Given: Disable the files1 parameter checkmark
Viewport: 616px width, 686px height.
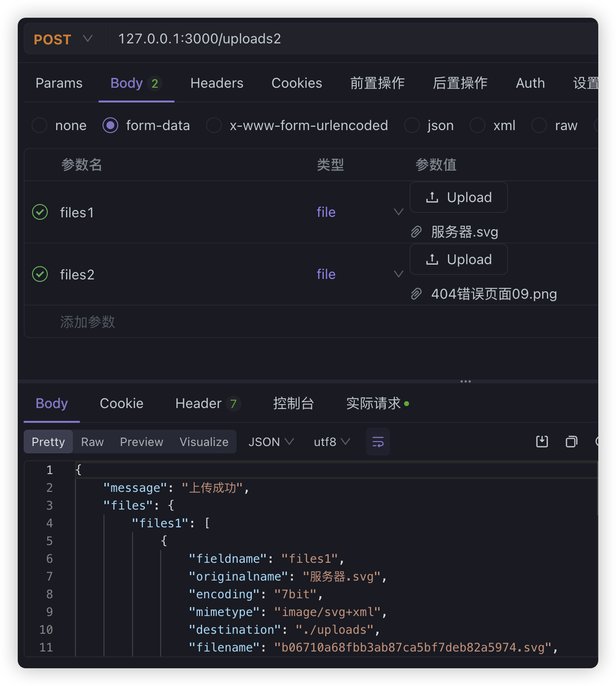Looking at the screenshot, I should (x=40, y=212).
